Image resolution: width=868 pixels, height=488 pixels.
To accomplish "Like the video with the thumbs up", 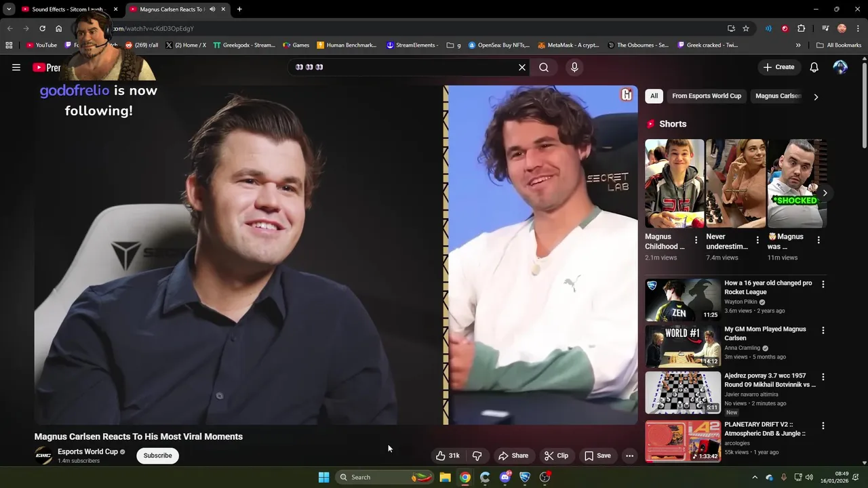I will 448,455.
